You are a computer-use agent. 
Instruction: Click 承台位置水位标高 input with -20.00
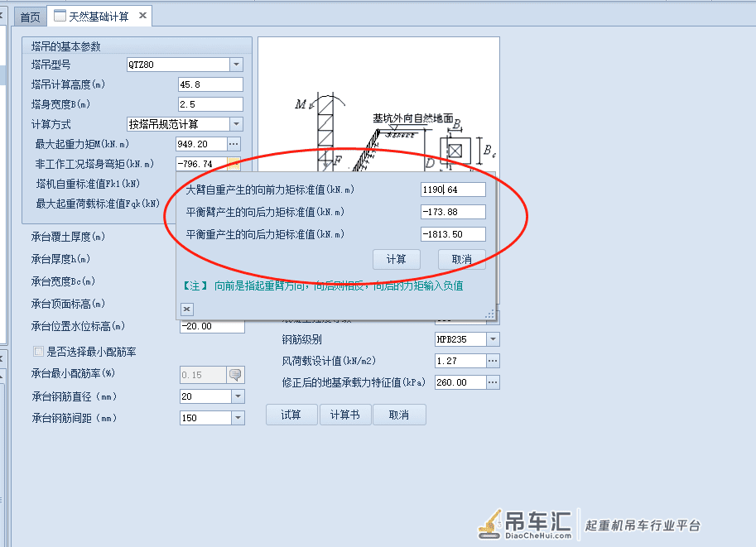(213, 326)
